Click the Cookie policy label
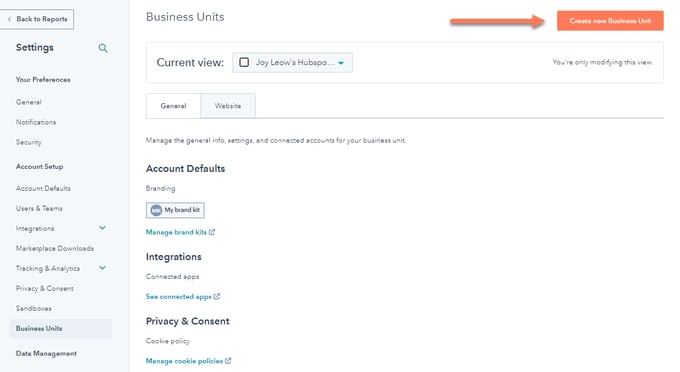This screenshot has height=372, width=680. pos(168,341)
